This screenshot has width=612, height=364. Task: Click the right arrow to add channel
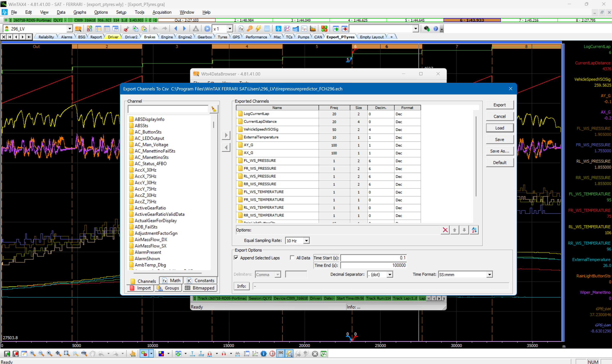coord(226,135)
